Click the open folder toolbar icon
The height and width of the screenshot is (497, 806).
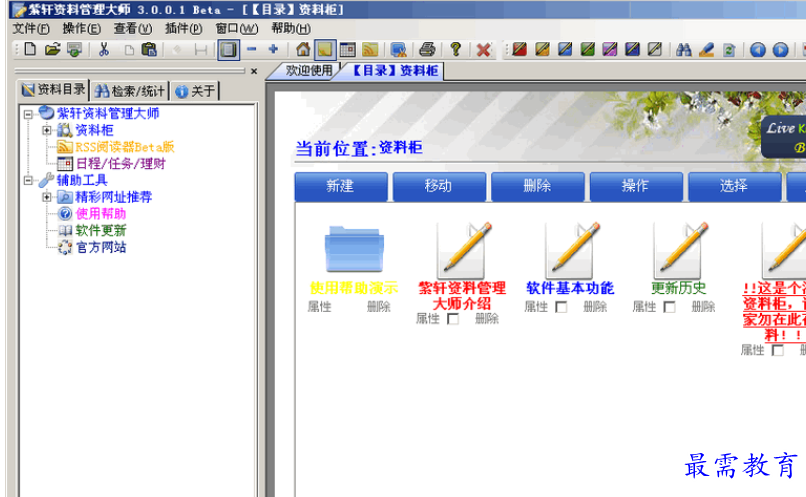coord(52,49)
